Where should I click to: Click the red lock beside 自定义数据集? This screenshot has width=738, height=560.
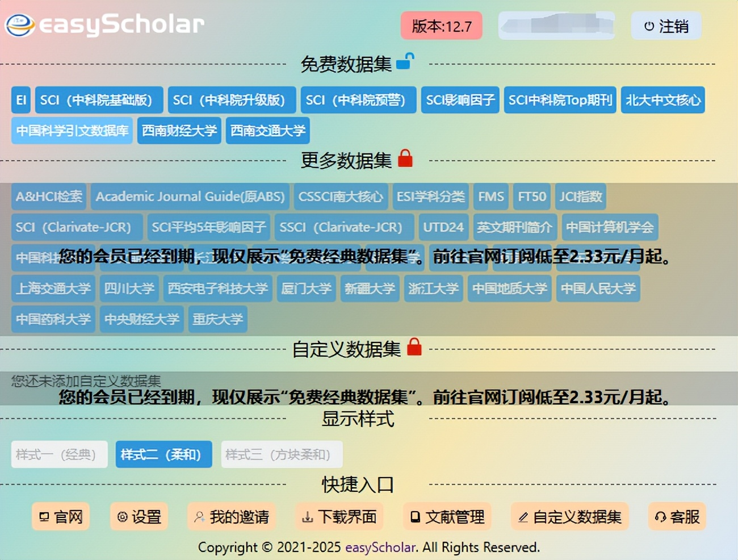tap(414, 347)
